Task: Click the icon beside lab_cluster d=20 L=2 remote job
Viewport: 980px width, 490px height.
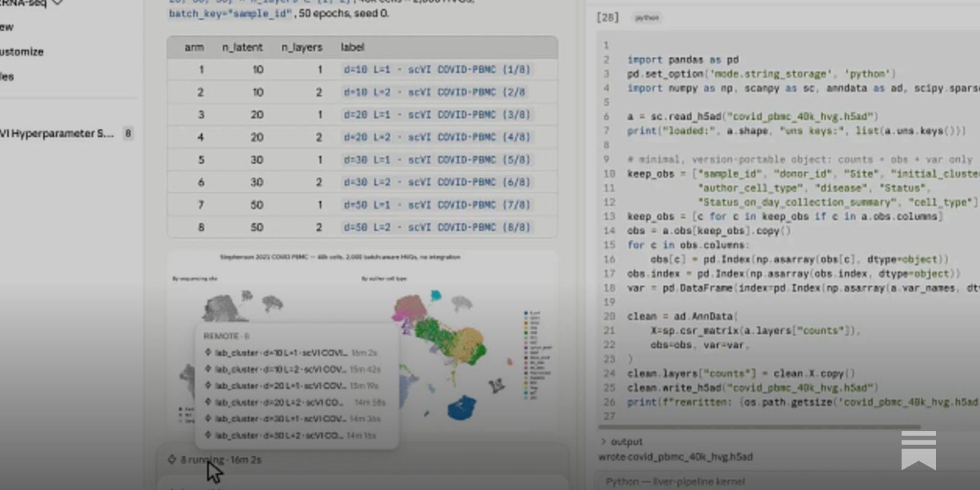Action: [x=208, y=402]
